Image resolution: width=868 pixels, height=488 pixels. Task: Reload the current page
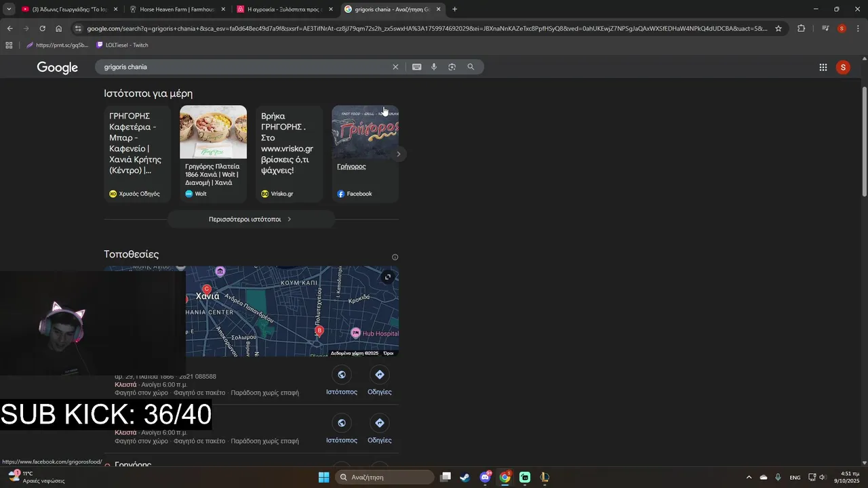click(42, 28)
